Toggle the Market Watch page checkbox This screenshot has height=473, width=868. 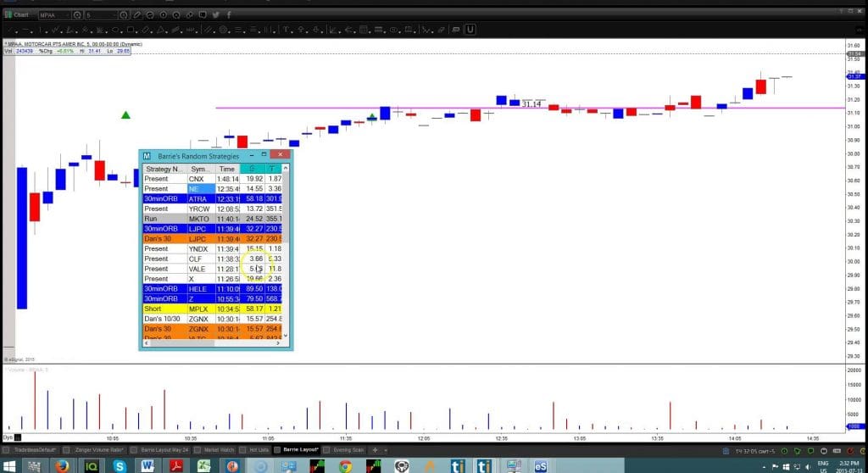coord(197,450)
